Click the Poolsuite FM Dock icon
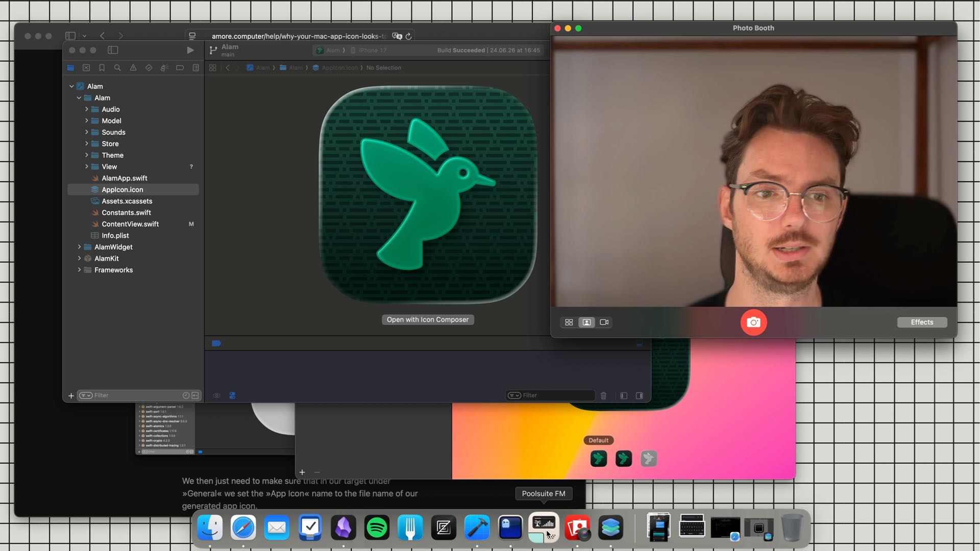Image resolution: width=980 pixels, height=551 pixels. pos(544,528)
